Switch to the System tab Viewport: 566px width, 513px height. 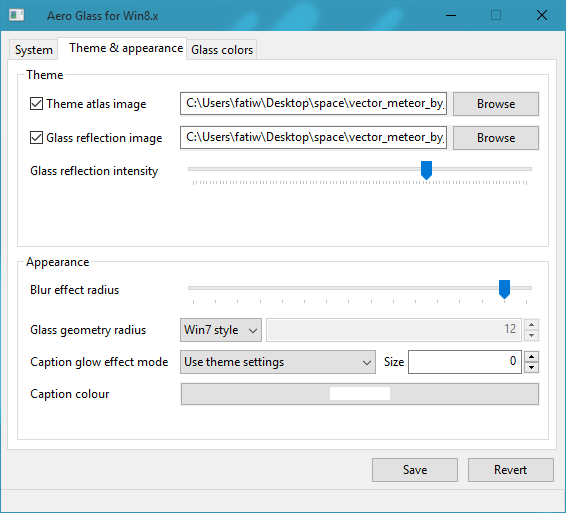[x=34, y=49]
